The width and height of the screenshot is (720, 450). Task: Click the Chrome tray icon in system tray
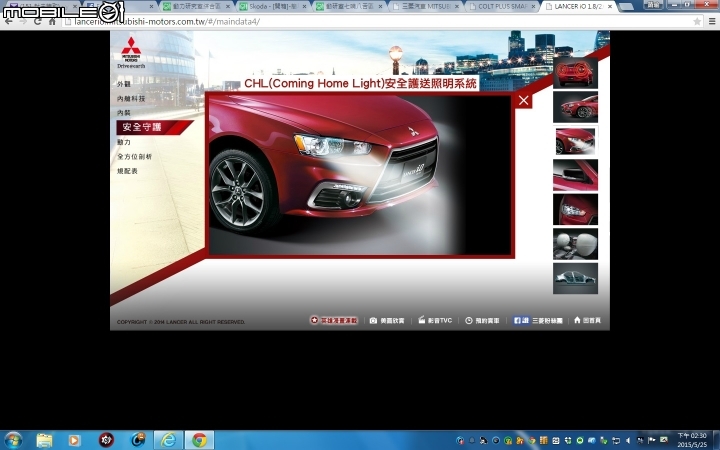pyautogui.click(x=532, y=440)
